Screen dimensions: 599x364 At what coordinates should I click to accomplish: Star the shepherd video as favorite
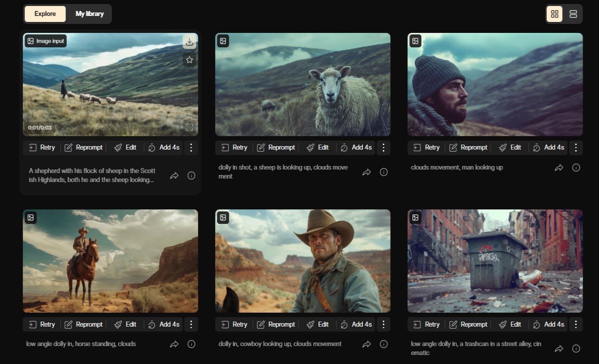click(189, 60)
